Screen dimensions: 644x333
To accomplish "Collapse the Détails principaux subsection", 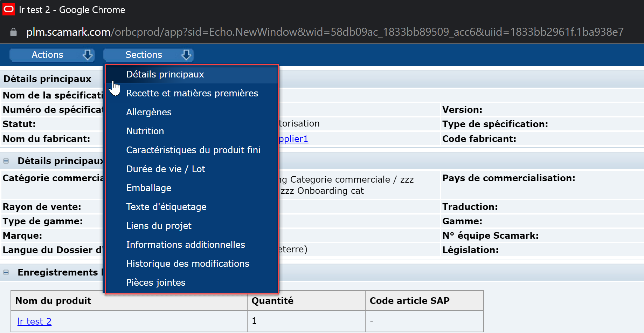I will 6,161.
